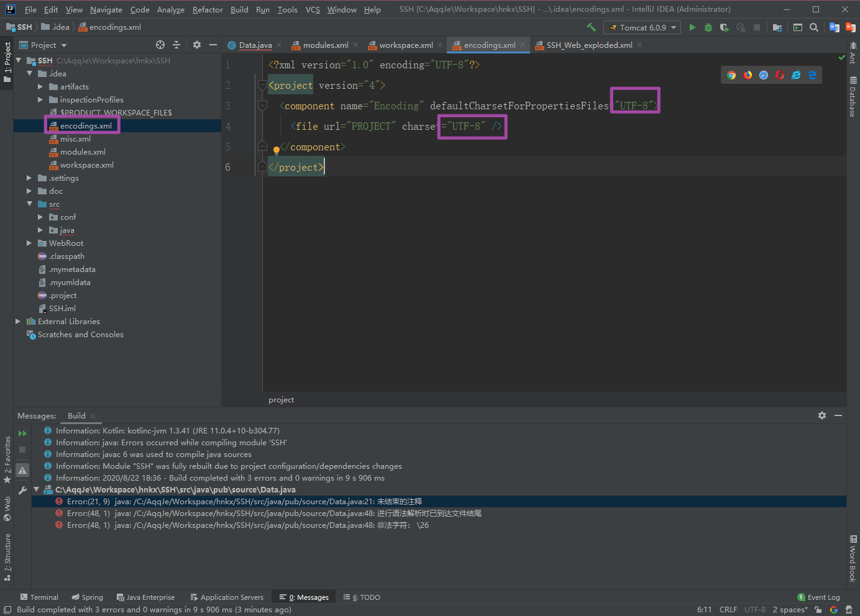Open the Refactor menu
860x616 pixels.
[x=208, y=9]
